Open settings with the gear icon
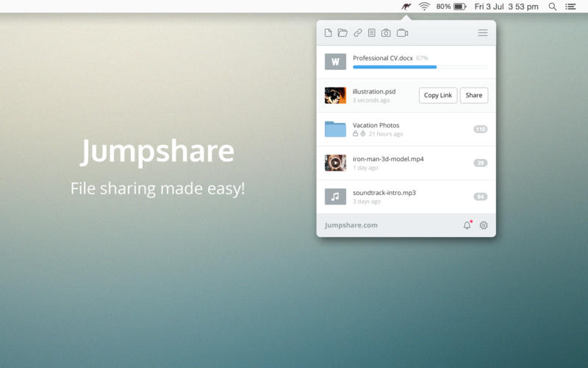 [484, 225]
